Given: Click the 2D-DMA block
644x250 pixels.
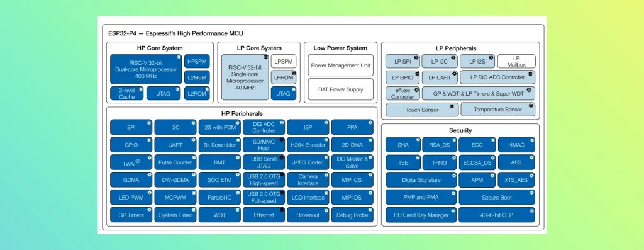Looking at the screenshot, I should tap(352, 145).
